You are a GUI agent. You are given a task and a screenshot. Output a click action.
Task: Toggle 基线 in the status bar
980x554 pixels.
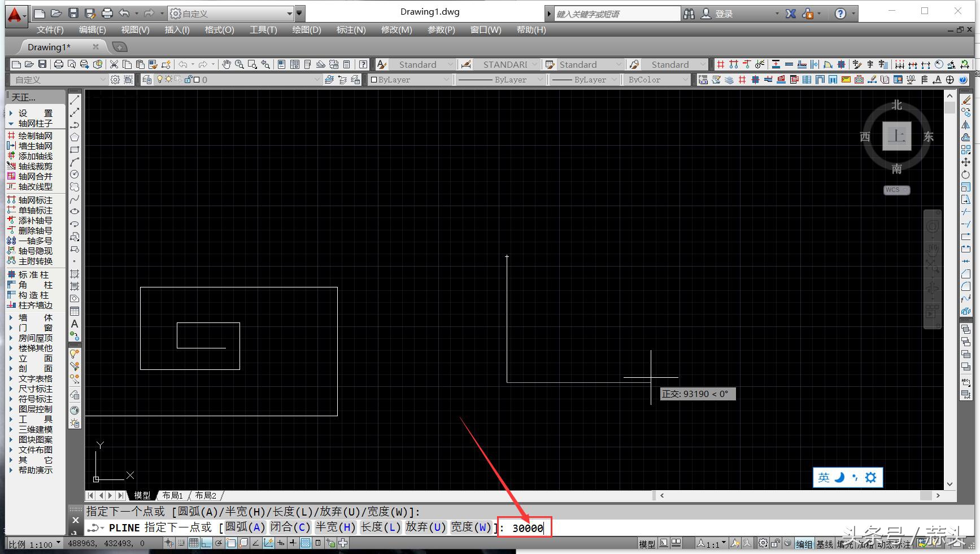pyautogui.click(x=825, y=544)
